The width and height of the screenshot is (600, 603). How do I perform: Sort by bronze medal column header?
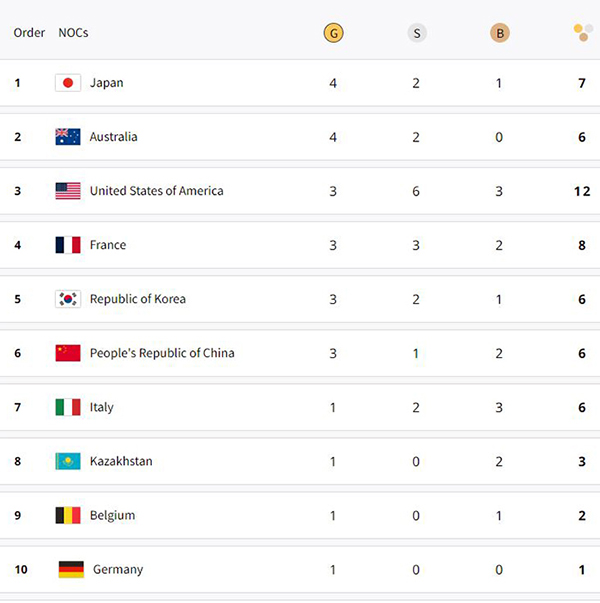pyautogui.click(x=499, y=33)
